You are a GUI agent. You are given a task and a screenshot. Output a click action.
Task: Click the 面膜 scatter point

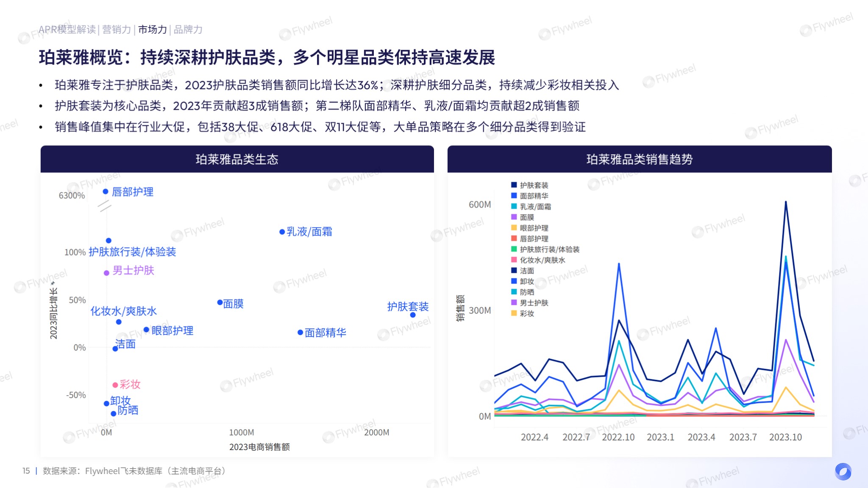pos(220,302)
